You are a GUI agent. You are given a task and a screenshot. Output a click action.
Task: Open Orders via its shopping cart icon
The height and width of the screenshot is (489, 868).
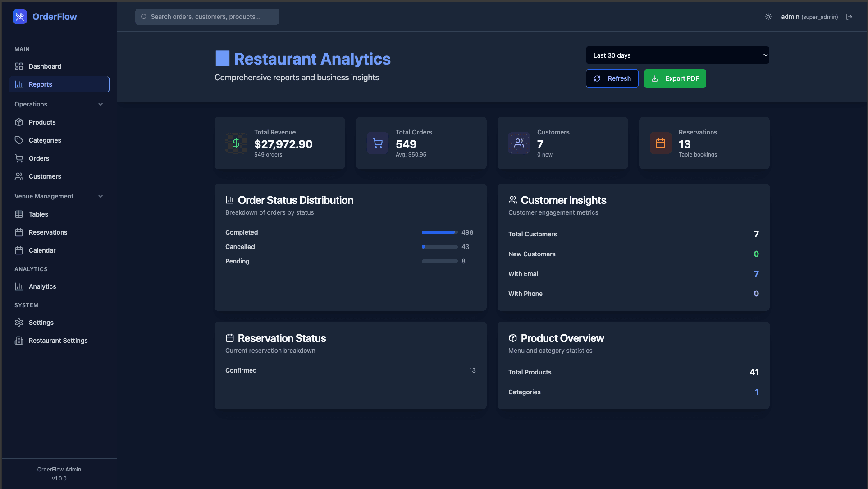click(18, 158)
